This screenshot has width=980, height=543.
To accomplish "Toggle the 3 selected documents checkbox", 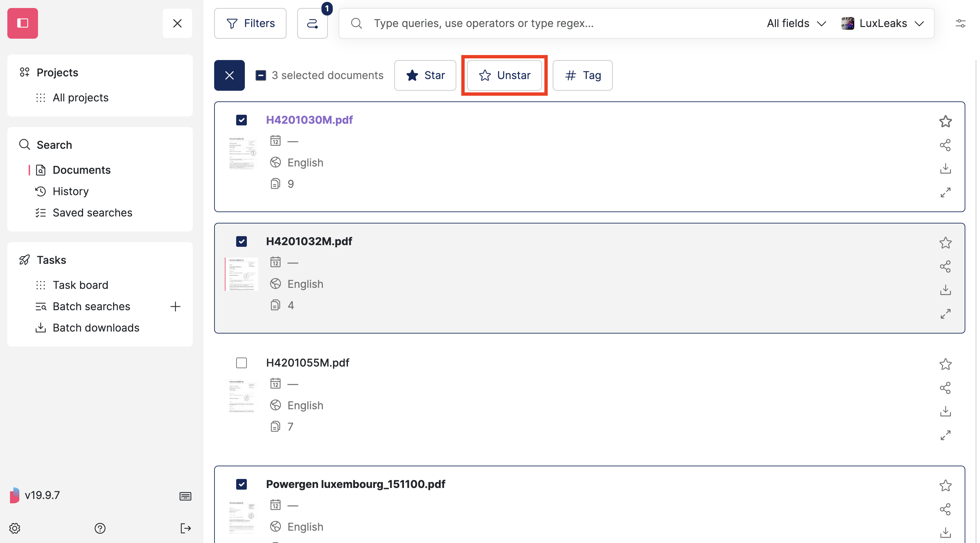I will click(x=261, y=75).
